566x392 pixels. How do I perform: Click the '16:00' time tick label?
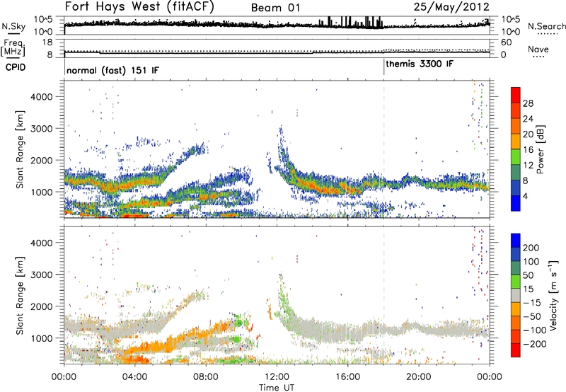pyautogui.click(x=347, y=377)
